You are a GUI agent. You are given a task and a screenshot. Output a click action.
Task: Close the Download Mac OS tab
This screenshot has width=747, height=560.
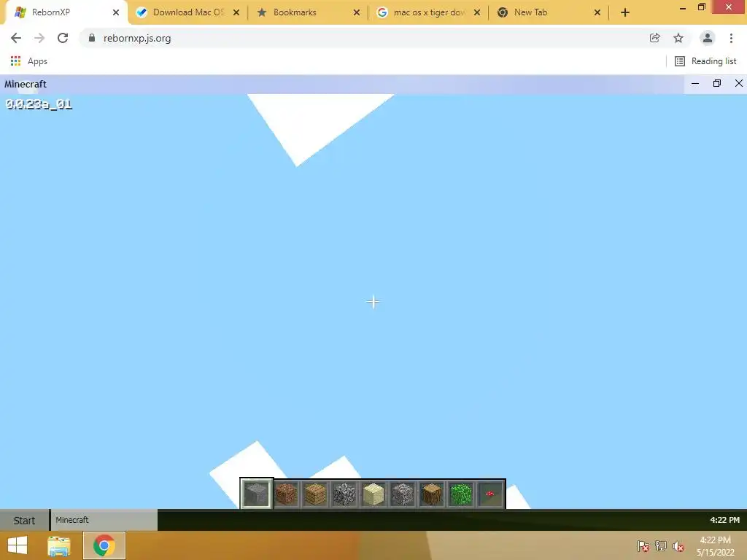pos(236,13)
